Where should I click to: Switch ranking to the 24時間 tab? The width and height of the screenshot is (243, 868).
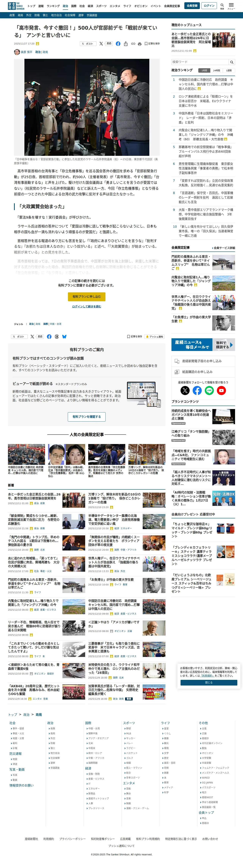[216, 70]
